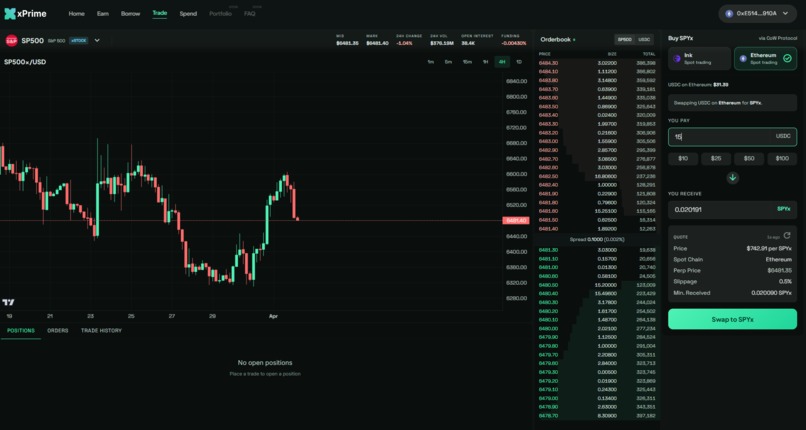Set chart interval to 1H
Image resolution: width=806 pixels, height=430 pixels.
coord(485,62)
